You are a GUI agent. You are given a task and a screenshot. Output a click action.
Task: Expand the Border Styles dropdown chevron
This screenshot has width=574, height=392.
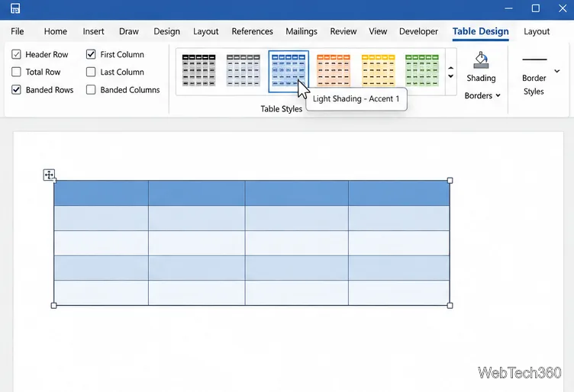tap(556, 71)
